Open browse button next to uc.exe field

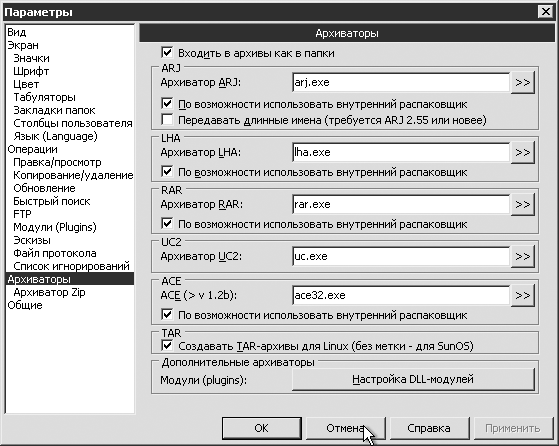pyautogui.click(x=523, y=257)
